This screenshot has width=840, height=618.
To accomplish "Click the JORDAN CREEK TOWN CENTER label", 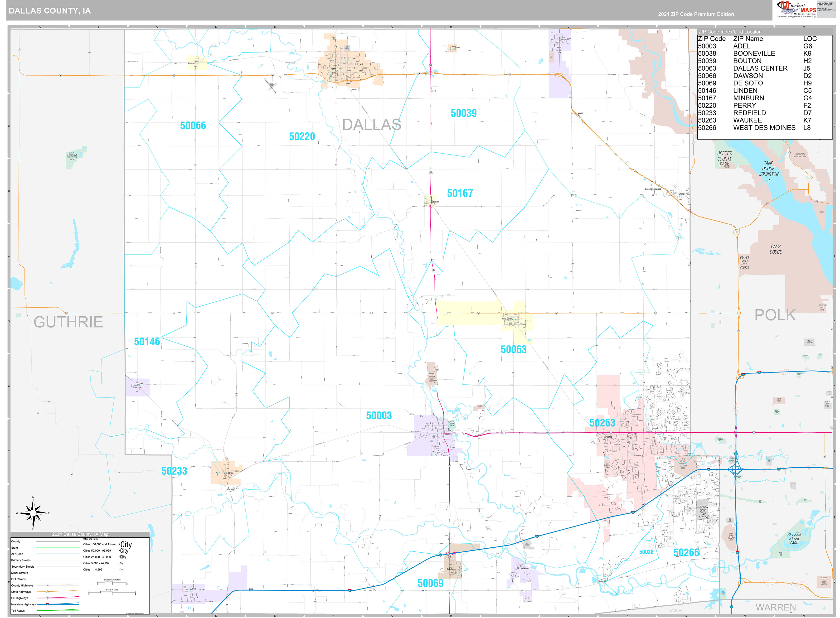I will [x=704, y=512].
